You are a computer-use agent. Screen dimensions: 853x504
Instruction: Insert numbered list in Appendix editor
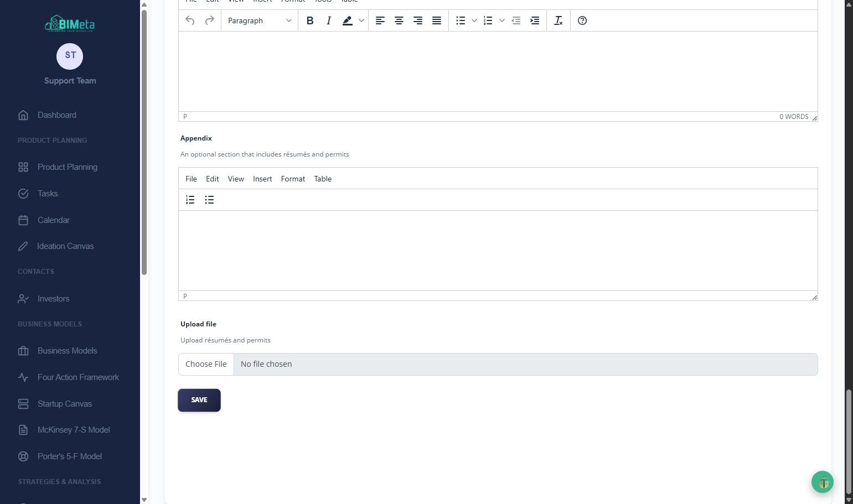coord(190,200)
